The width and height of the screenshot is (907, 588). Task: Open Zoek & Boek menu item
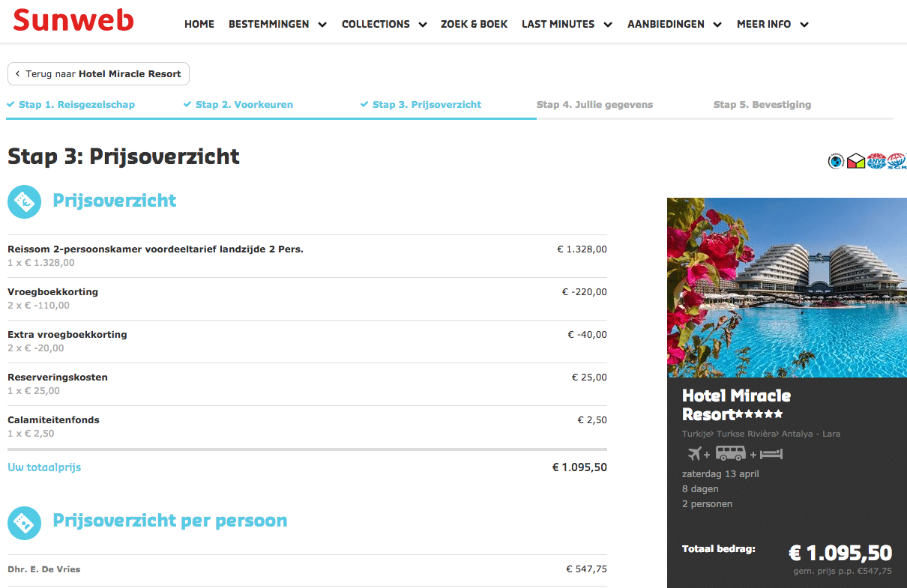474,24
